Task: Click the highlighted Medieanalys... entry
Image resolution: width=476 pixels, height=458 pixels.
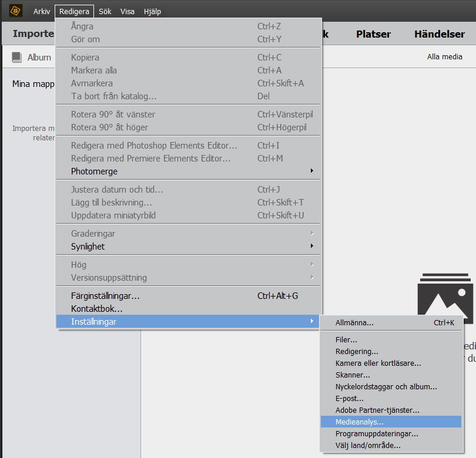Action: coord(391,422)
